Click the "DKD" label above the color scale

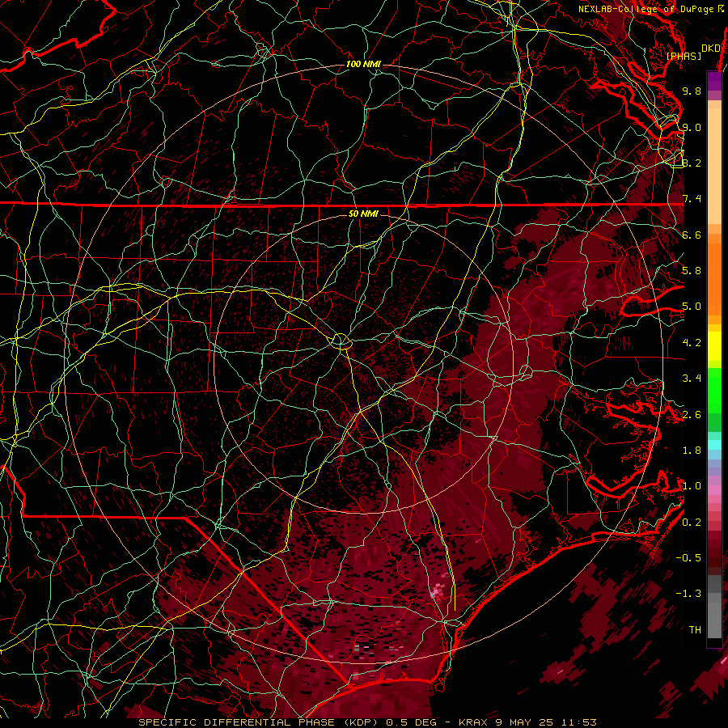point(711,49)
